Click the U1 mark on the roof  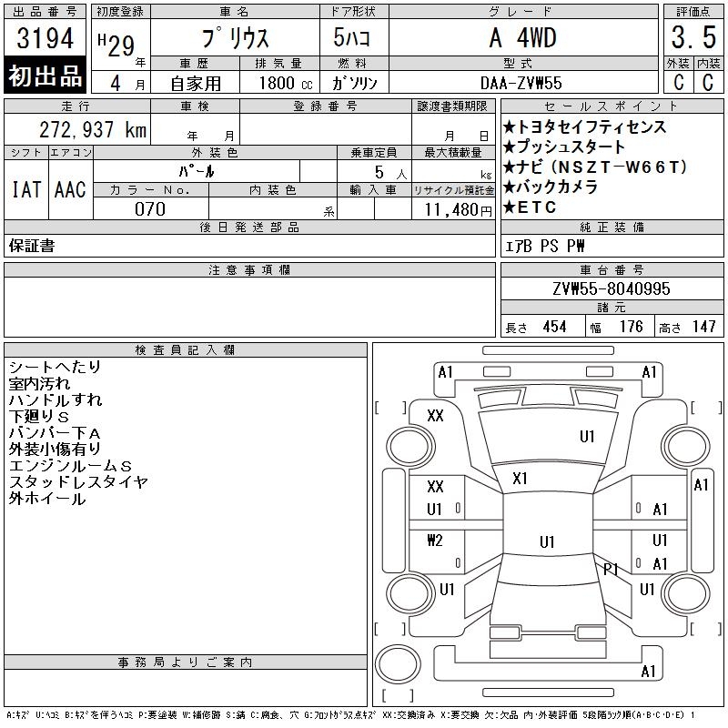click(x=547, y=541)
